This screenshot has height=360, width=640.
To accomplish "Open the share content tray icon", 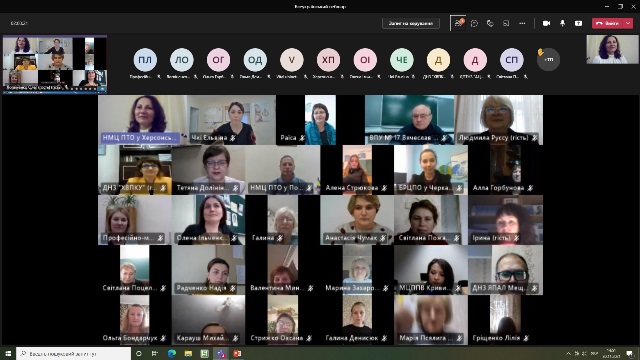I will pyautogui.click(x=578, y=23).
